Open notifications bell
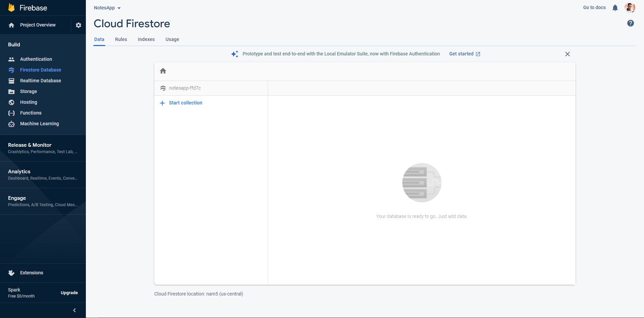Screen dimensions: 644x318 coord(615,8)
